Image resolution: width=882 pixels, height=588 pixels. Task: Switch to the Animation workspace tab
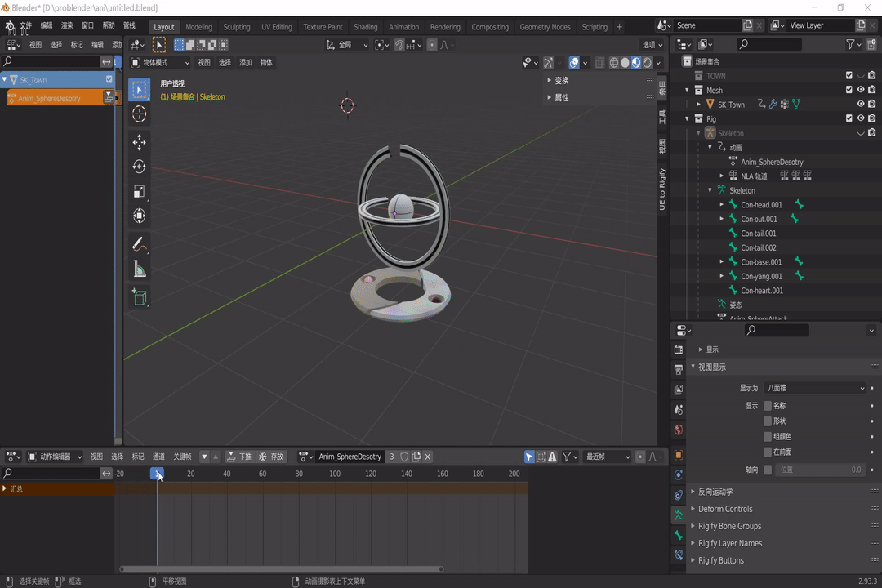pyautogui.click(x=404, y=26)
